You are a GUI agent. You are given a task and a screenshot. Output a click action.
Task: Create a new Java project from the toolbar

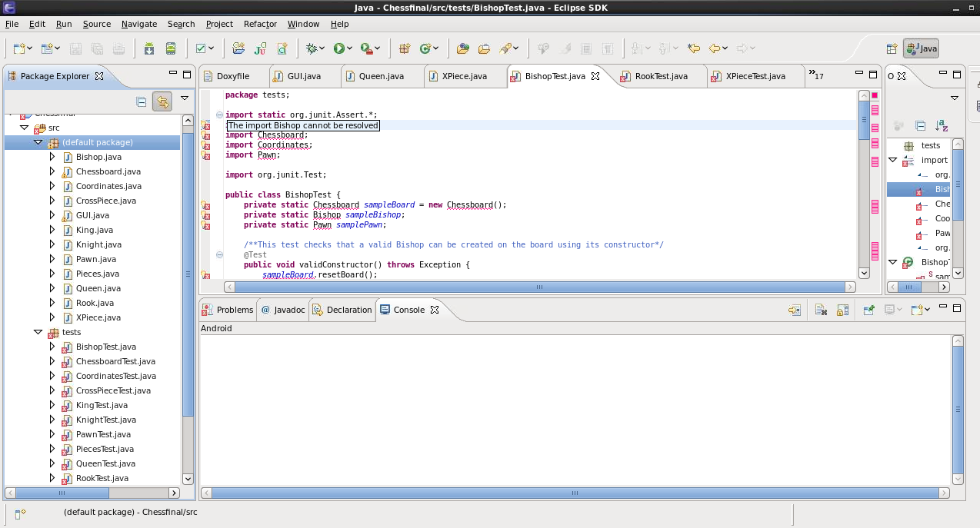pyautogui.click(x=238, y=48)
